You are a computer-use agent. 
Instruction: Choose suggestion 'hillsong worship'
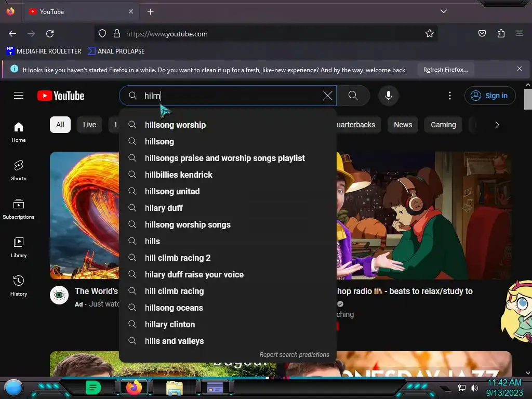tap(228, 125)
